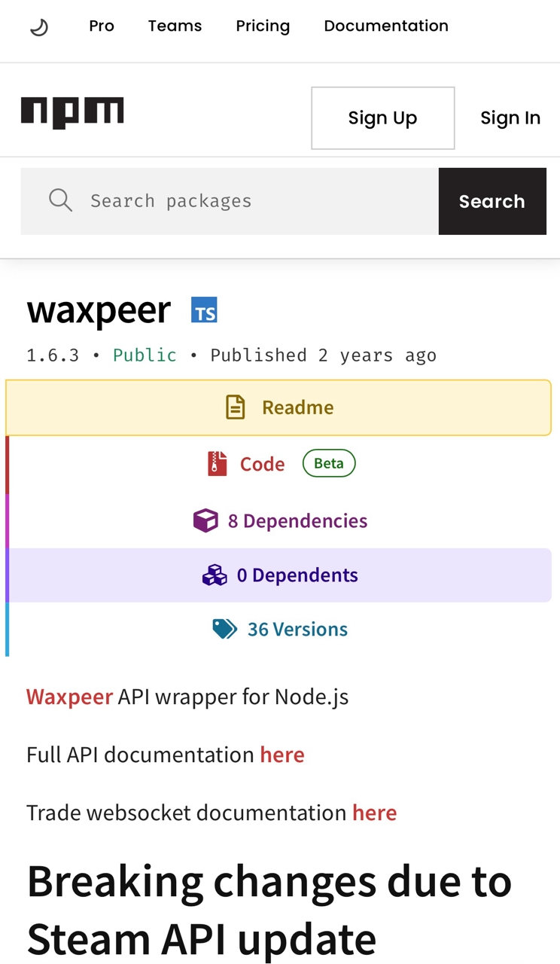Screen dimensions: 560x964
Task: Open the Full API documentation here link
Action: coord(282,755)
